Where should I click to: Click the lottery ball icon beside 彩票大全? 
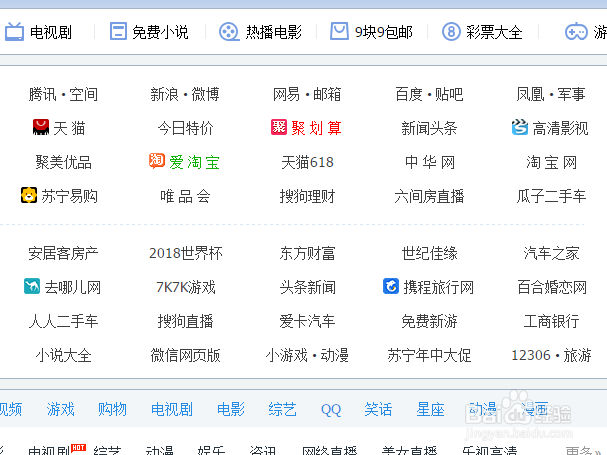pyautogui.click(x=451, y=31)
